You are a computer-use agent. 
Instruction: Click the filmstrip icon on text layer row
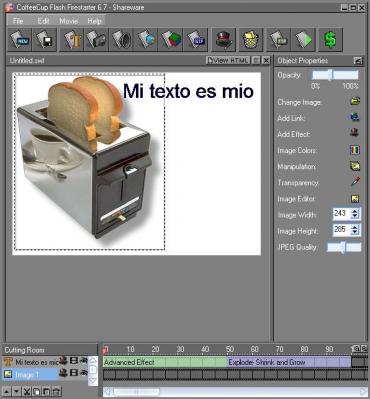[x=74, y=361]
